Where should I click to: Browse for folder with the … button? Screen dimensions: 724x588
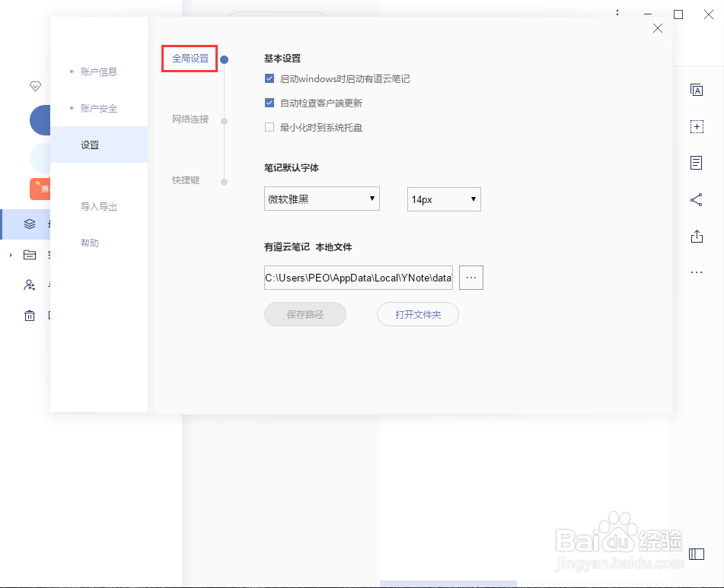click(x=471, y=278)
